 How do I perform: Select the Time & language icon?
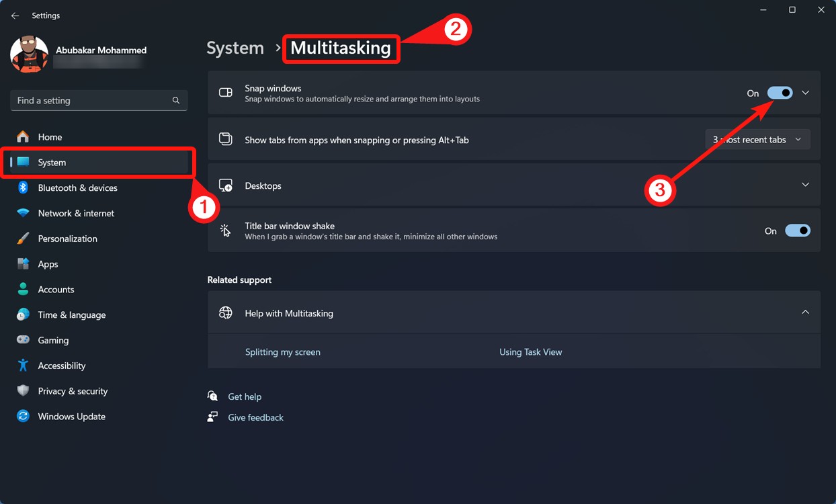22,314
